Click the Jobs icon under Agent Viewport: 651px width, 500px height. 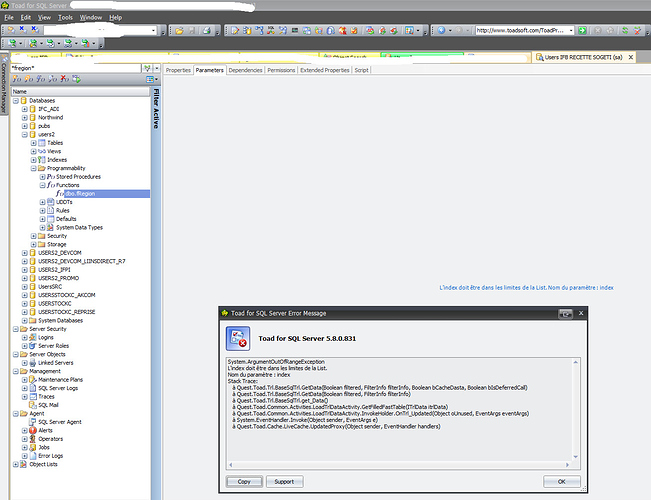(33, 447)
